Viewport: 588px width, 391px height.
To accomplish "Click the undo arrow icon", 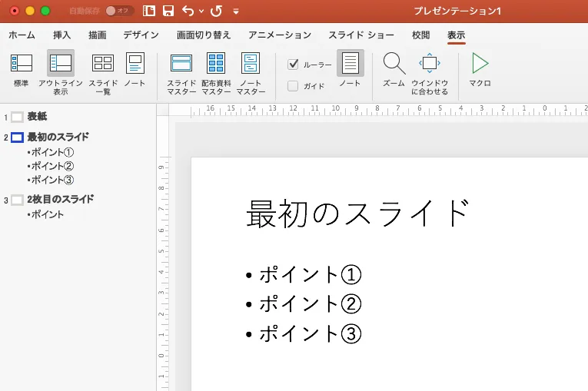I will click(x=188, y=11).
